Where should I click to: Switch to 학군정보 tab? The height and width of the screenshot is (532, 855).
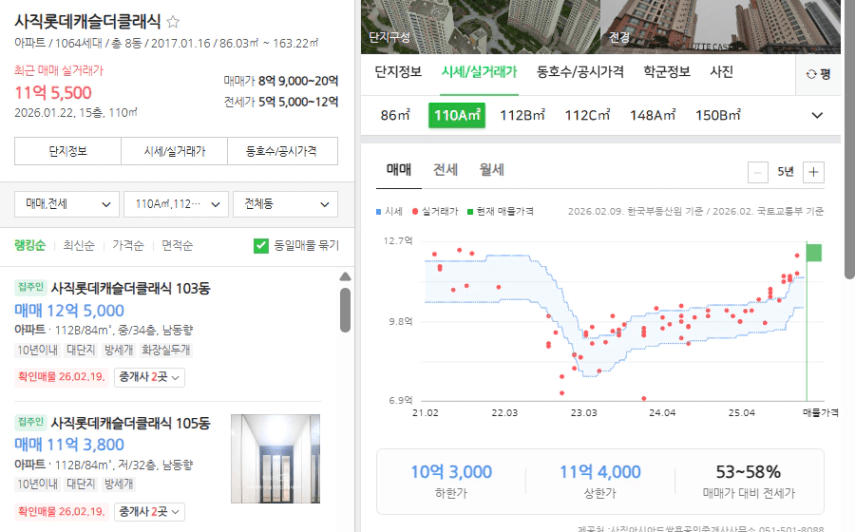(666, 72)
